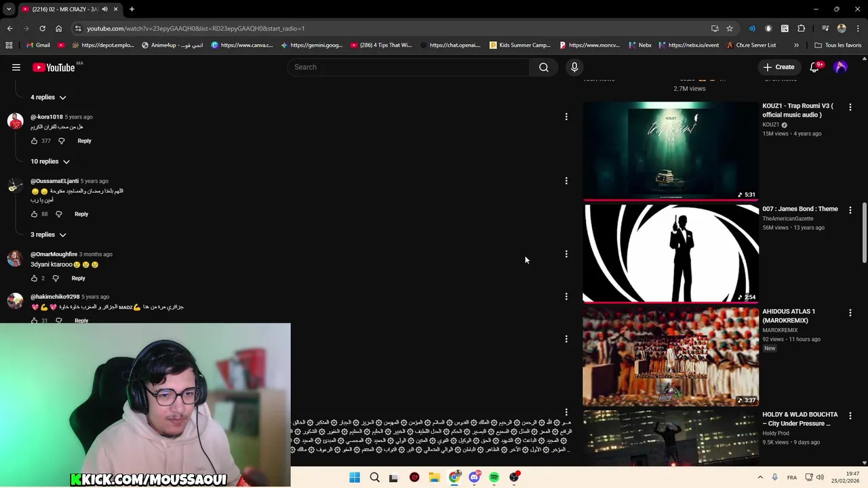Open the Windows Start menu
This screenshot has width=868, height=488.
coord(355,477)
